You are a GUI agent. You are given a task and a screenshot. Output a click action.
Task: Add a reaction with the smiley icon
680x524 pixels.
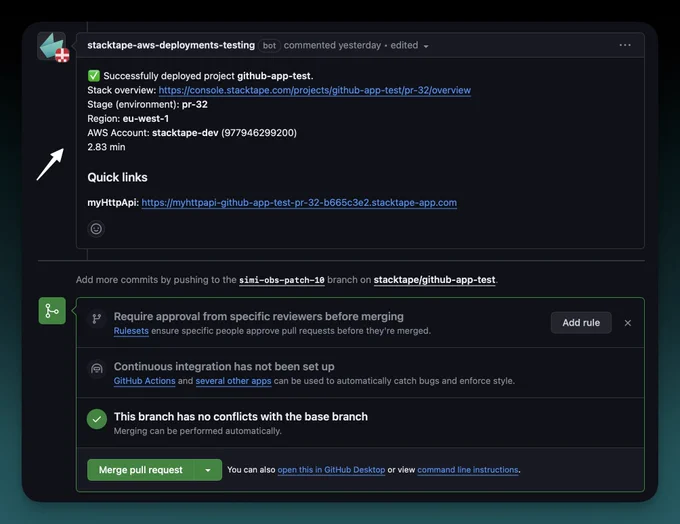[x=96, y=229]
